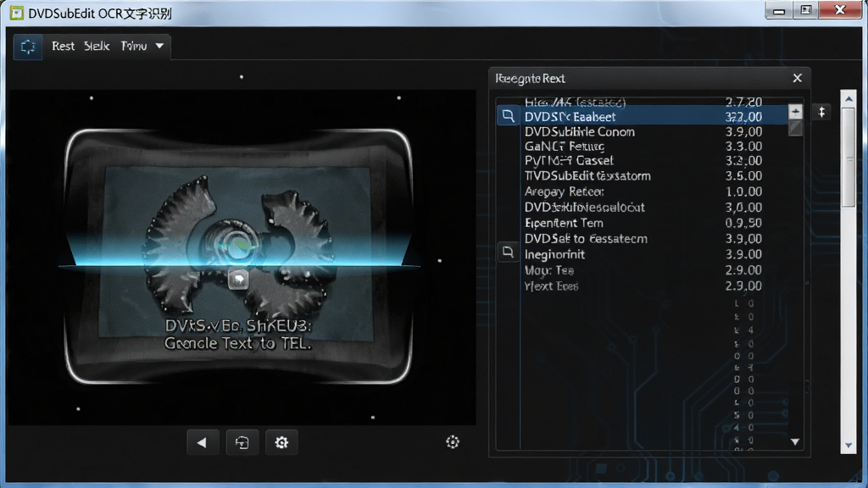Select the TIVDSubEdit tessatorm row

point(643,176)
